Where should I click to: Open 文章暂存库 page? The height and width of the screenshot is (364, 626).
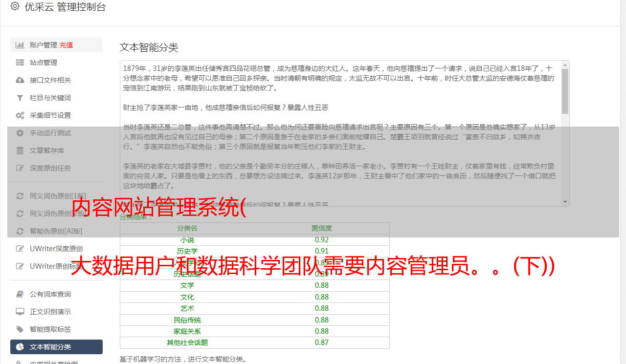point(56,150)
